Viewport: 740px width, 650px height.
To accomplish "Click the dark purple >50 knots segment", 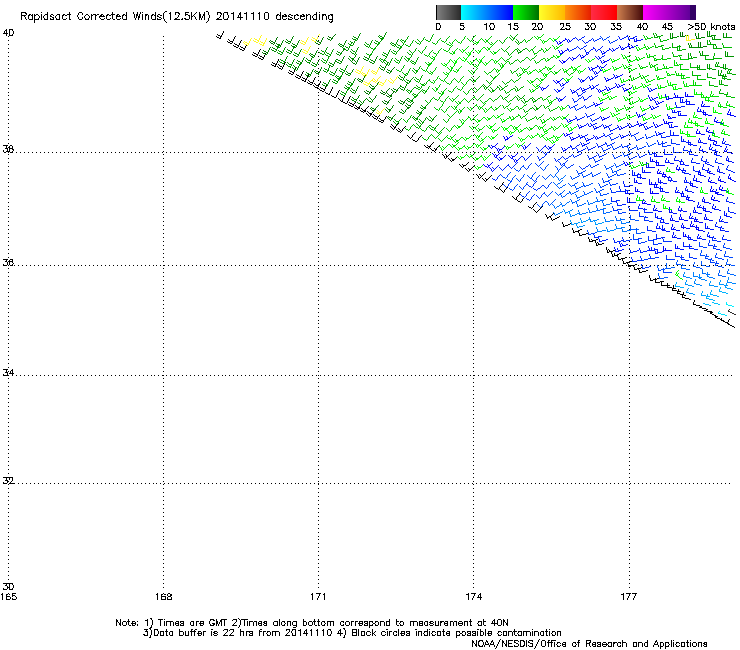I will coord(692,12).
